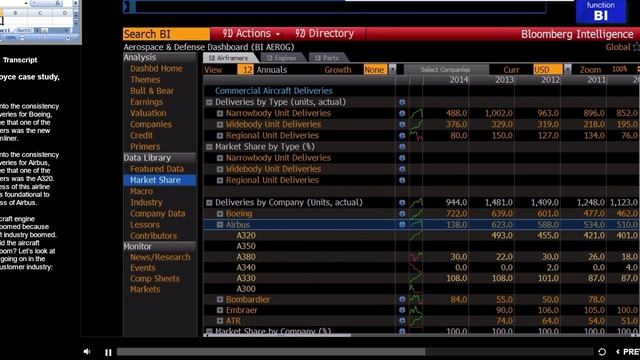The image size is (640, 360).
Task: Expand Narrowbody Unit Deliveries under Deliveries by Type
Action: pyautogui.click(x=220, y=113)
